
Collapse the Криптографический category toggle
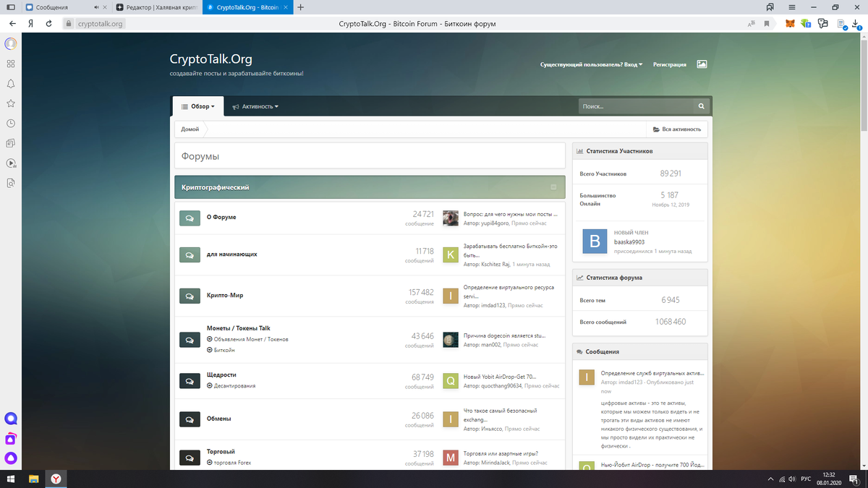(553, 187)
